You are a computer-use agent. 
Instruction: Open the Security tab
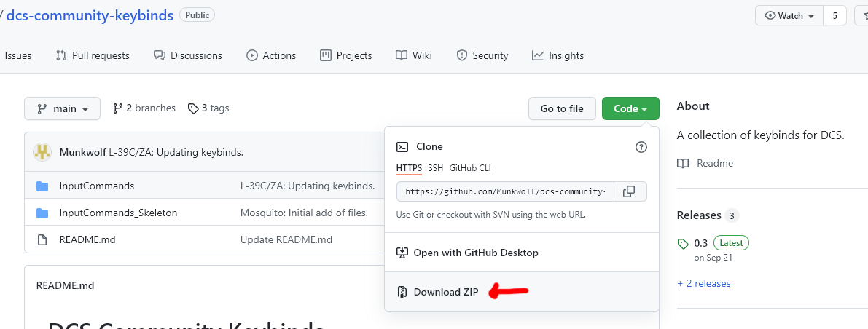[x=482, y=55]
